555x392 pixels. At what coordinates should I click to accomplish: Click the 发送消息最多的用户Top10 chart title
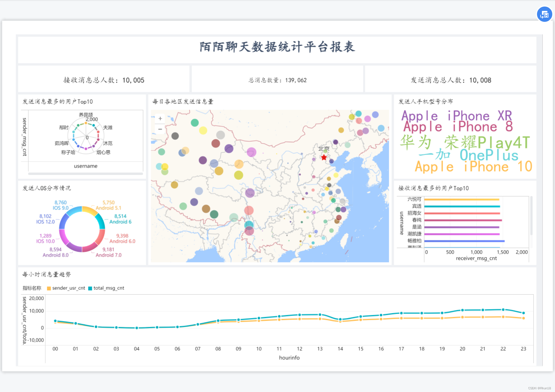pos(58,102)
